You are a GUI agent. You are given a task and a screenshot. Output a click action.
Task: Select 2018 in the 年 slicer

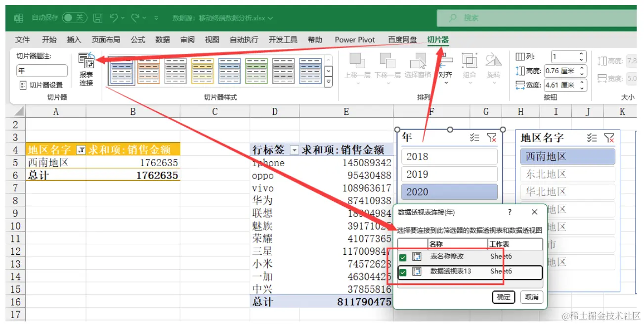coord(449,156)
